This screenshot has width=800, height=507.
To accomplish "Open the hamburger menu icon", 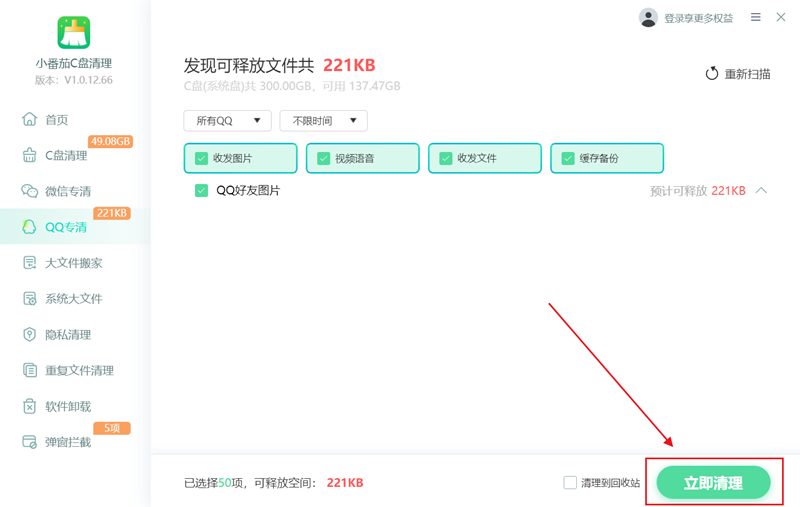I will click(756, 17).
